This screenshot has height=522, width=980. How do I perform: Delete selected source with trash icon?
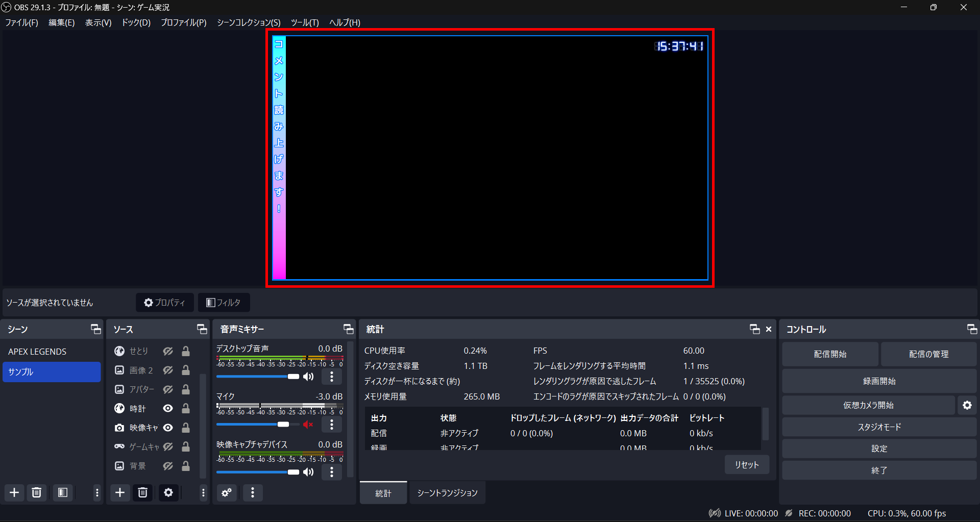[143, 492]
